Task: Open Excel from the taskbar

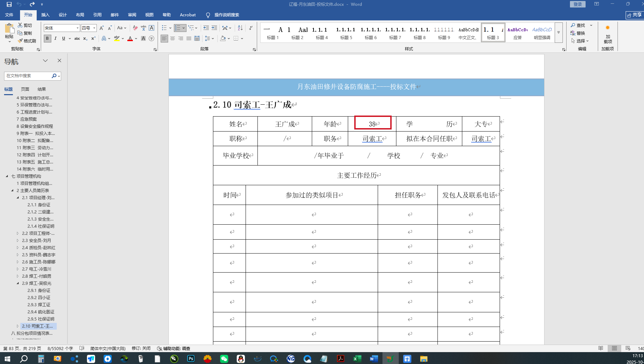Action: coord(357,359)
